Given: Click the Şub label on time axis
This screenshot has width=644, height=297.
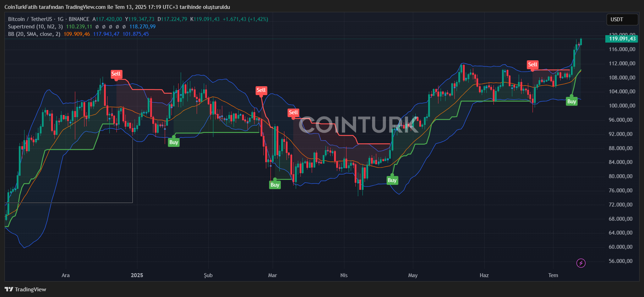Looking at the screenshot, I should [208, 275].
